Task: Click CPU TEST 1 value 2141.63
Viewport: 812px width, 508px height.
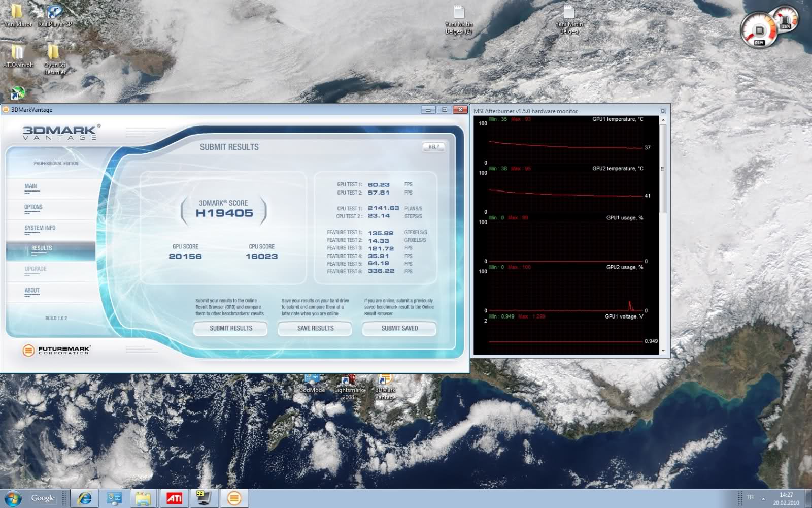Action: [x=384, y=208]
